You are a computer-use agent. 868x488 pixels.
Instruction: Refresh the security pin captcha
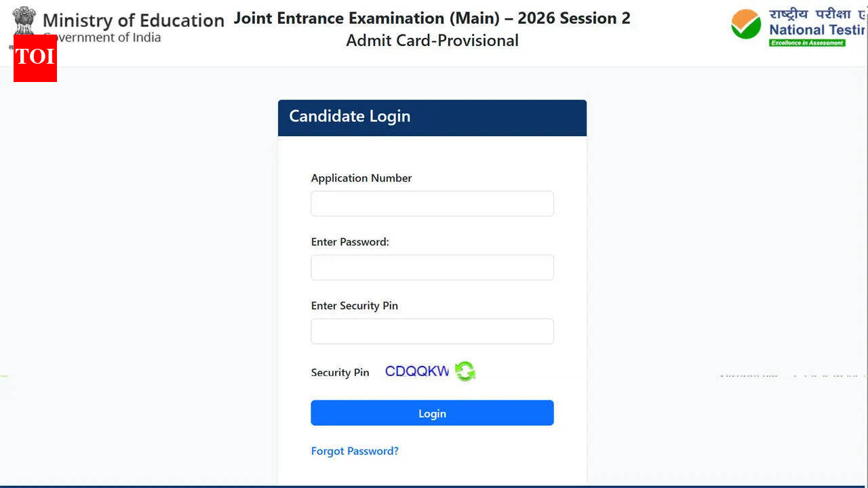point(465,371)
